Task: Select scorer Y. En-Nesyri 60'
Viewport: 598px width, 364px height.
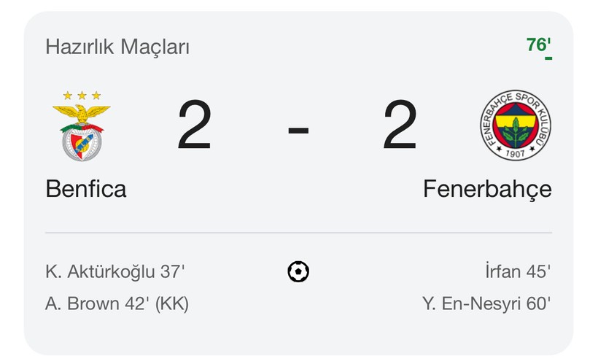Action: click(486, 303)
